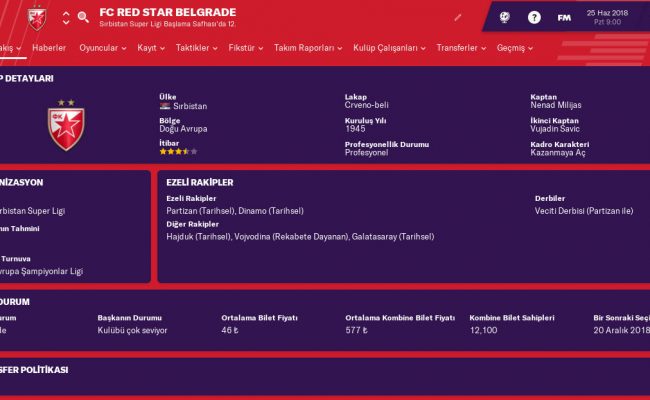Click the pencil edit icon
This screenshot has height=400, width=650.
(458, 17)
